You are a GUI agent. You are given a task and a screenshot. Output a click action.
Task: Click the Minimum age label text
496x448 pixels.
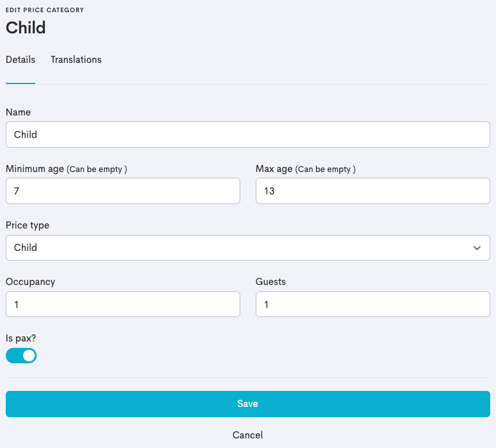tap(35, 169)
